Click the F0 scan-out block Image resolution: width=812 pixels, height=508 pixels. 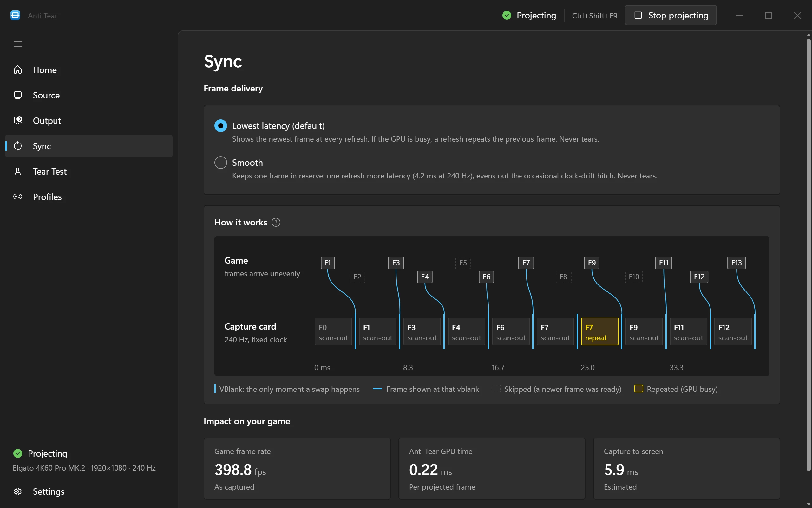coord(333,331)
